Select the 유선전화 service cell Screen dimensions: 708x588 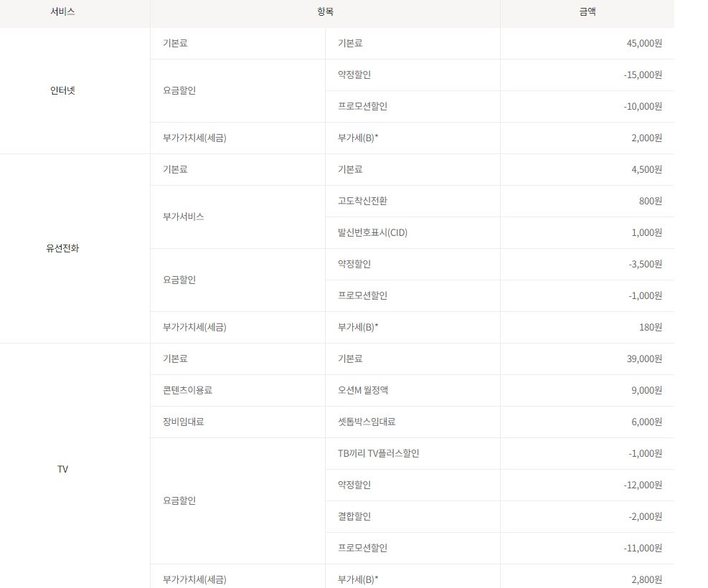pyautogui.click(x=62, y=248)
